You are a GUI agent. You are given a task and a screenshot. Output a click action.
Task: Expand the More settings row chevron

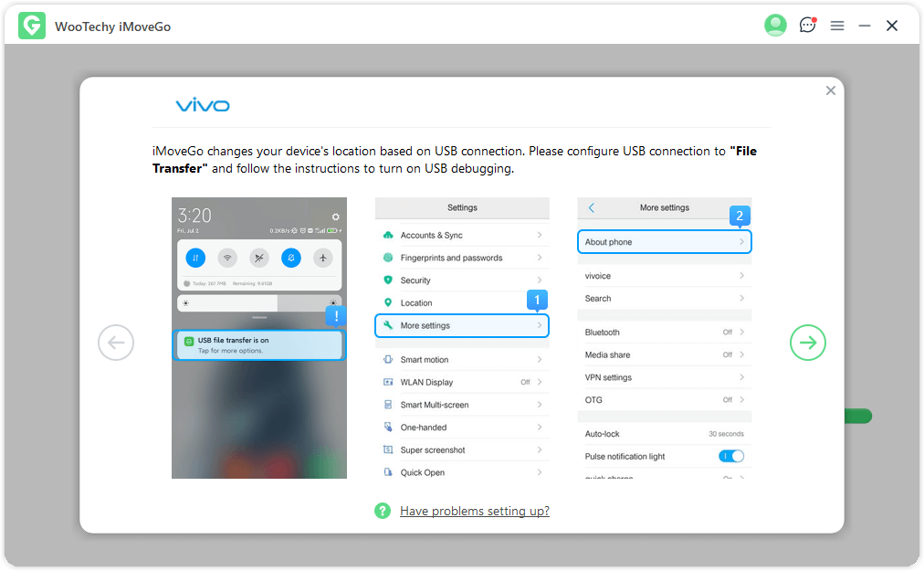539,325
